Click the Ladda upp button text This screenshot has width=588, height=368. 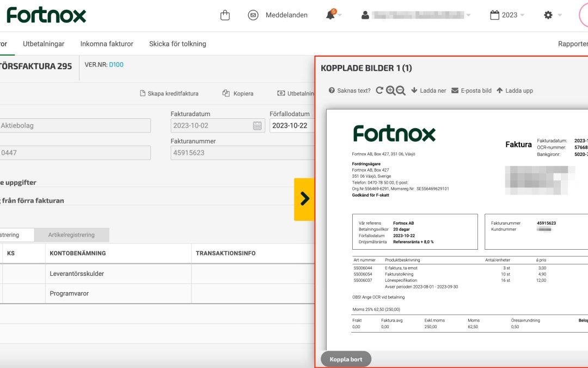(519, 91)
